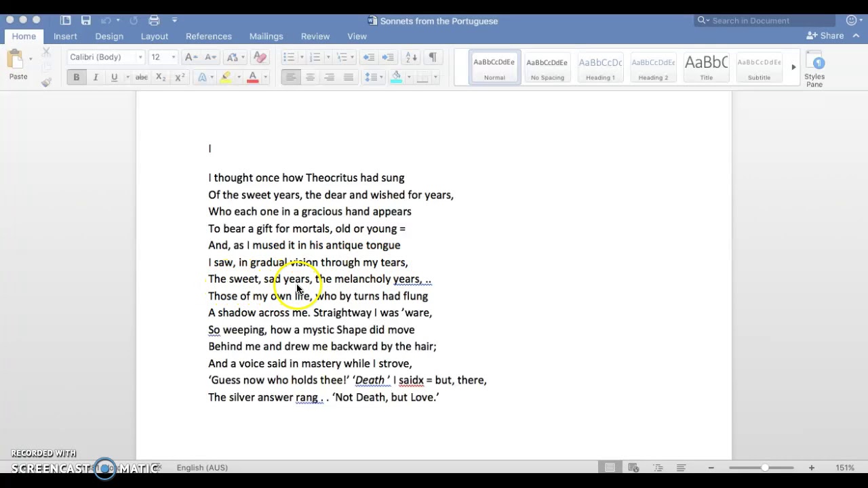Click the Text Effects outlined A icon
Screen dimensions: 868x488
pyautogui.click(x=202, y=77)
